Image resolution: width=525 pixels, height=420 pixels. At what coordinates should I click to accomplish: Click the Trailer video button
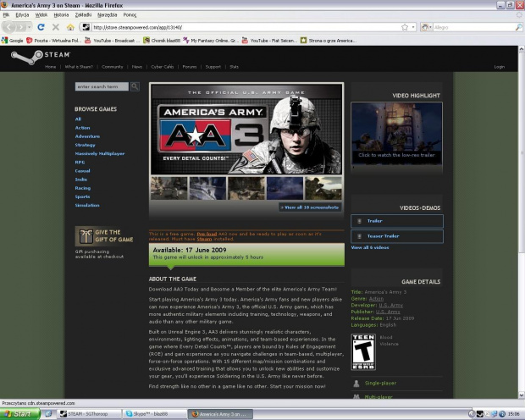pos(397,221)
